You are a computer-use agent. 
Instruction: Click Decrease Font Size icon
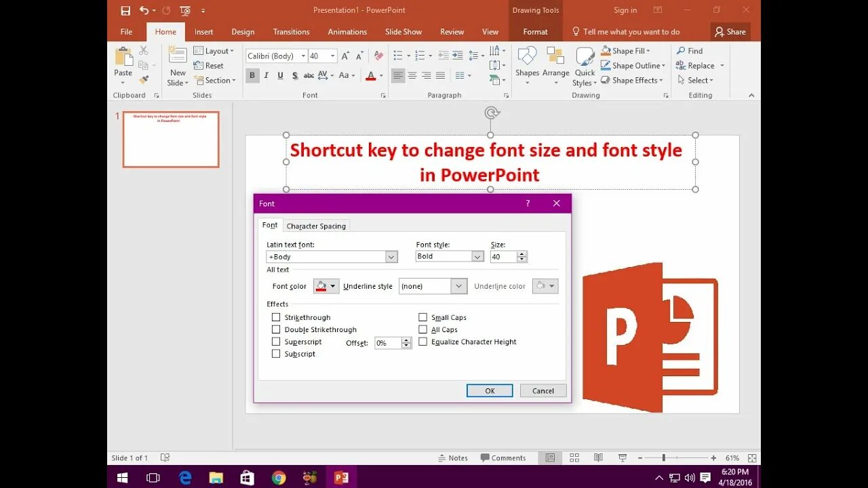click(x=359, y=56)
